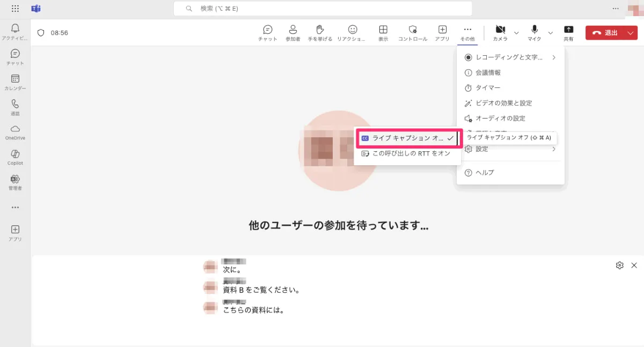Click the アプリ icon in the meeting toolbar
Screen dimensions: 644x347
pos(442,32)
